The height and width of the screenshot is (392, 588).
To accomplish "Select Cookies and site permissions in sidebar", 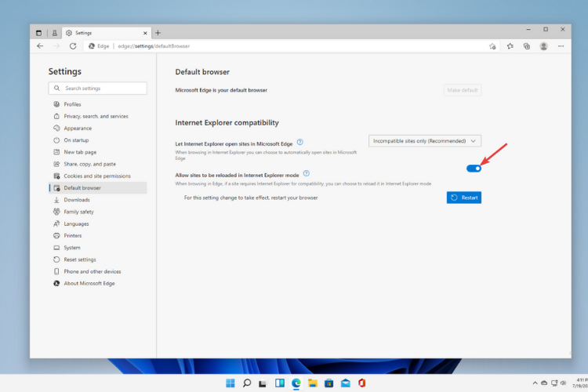I will click(x=97, y=176).
